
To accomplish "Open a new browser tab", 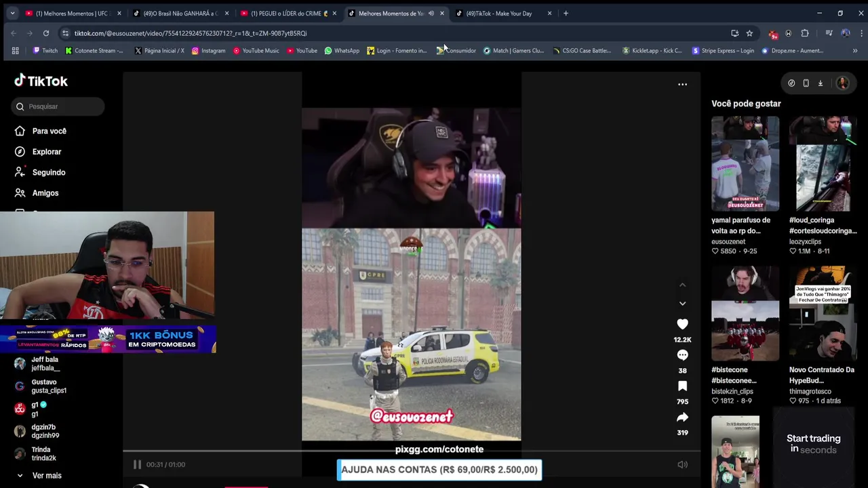I will click(x=566, y=13).
